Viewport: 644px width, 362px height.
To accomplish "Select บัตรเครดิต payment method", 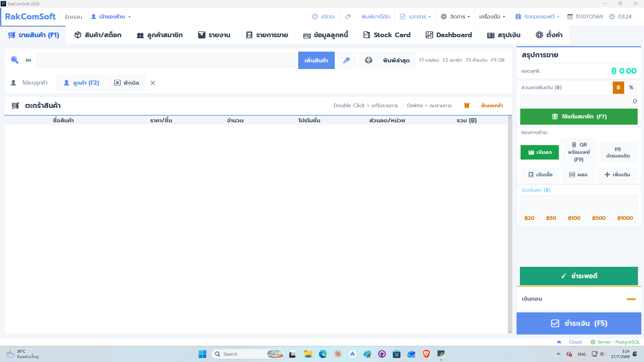I will (x=618, y=153).
